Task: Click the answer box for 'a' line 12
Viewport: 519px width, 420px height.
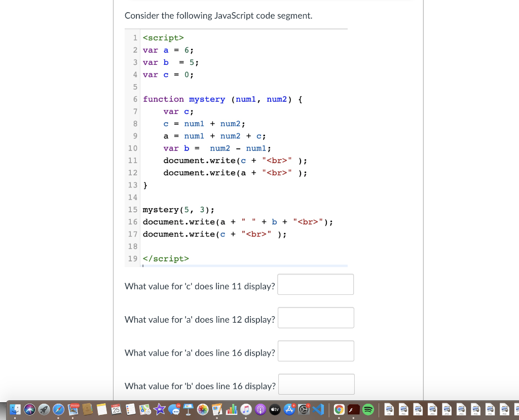Action: [x=316, y=318]
